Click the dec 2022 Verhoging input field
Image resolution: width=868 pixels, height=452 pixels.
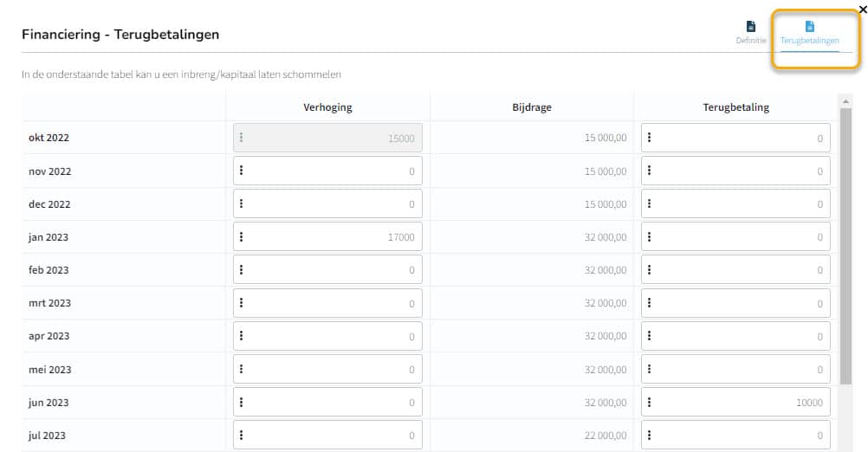tap(327, 203)
